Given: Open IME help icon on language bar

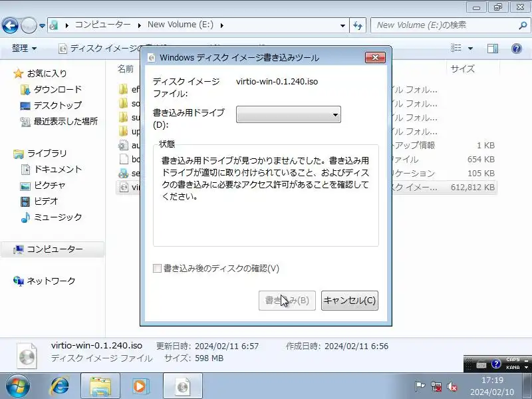Looking at the screenshot, I should tap(495, 364).
